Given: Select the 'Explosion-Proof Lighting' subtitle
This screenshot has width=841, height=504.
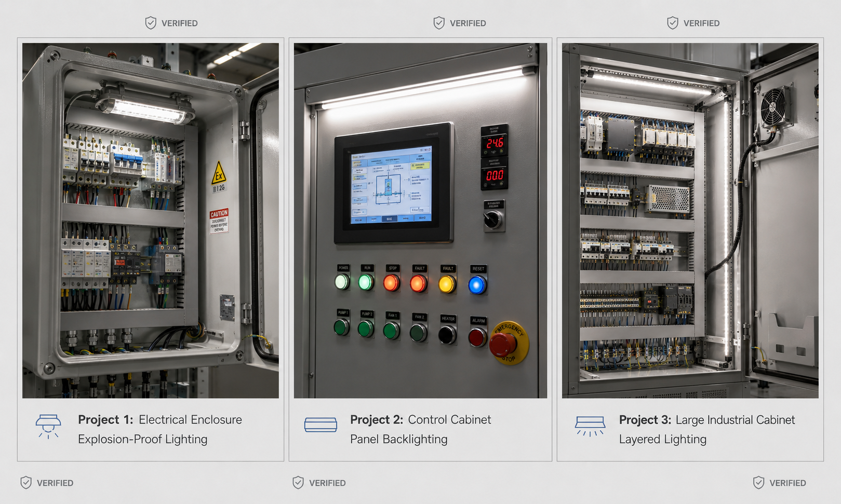Looking at the screenshot, I should click(143, 439).
